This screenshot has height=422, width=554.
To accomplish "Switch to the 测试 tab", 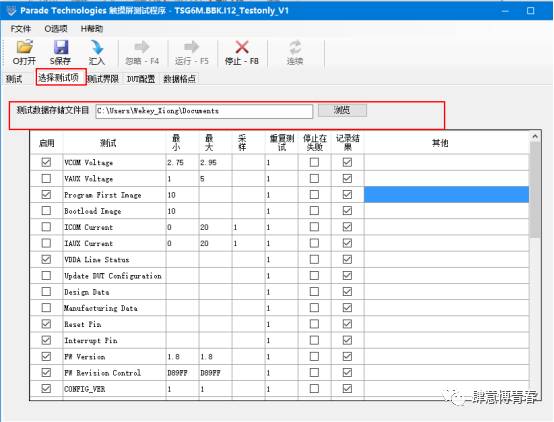I will click(x=14, y=79).
